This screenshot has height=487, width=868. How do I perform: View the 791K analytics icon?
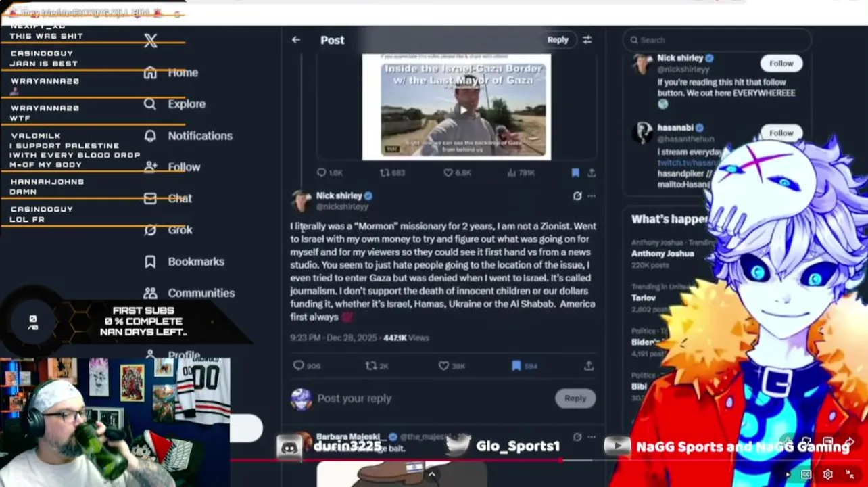(512, 173)
